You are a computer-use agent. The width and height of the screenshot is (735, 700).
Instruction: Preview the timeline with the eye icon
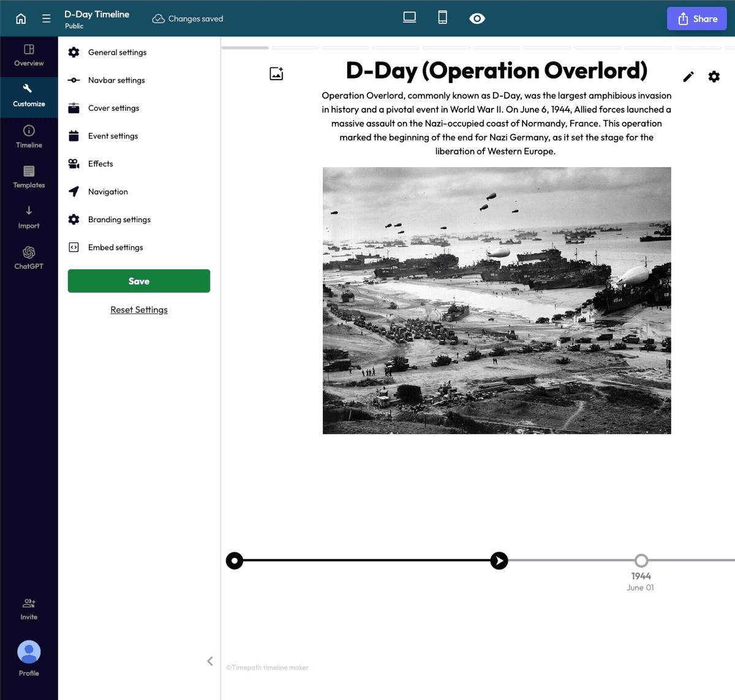coord(477,18)
